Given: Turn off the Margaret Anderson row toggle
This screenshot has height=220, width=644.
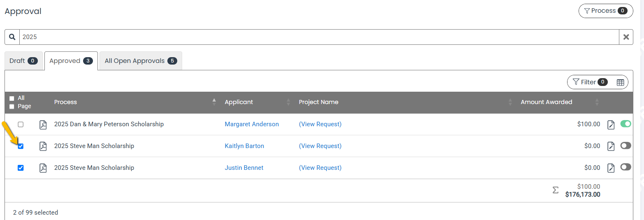Looking at the screenshot, I should tap(625, 124).
